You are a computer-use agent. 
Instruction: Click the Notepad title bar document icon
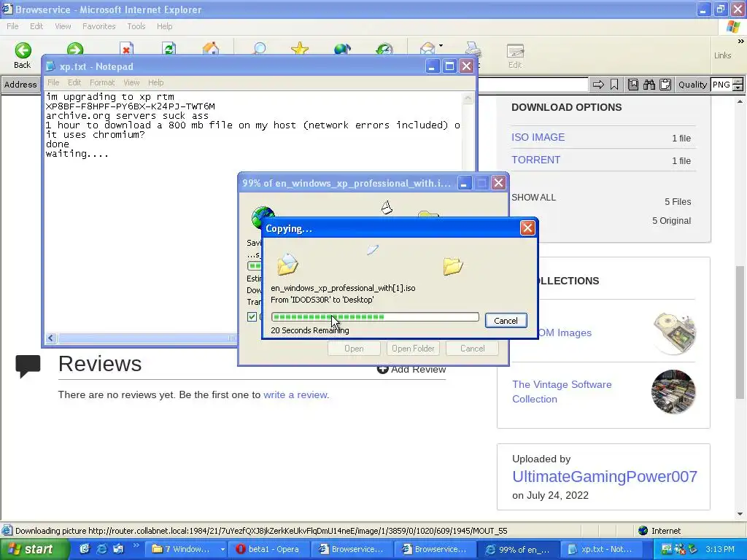coord(50,66)
